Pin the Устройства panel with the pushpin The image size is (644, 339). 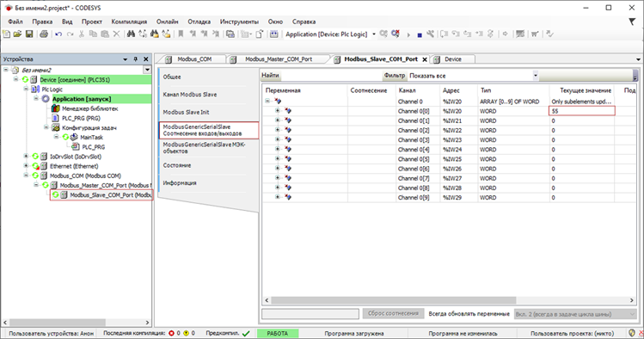pos(136,59)
